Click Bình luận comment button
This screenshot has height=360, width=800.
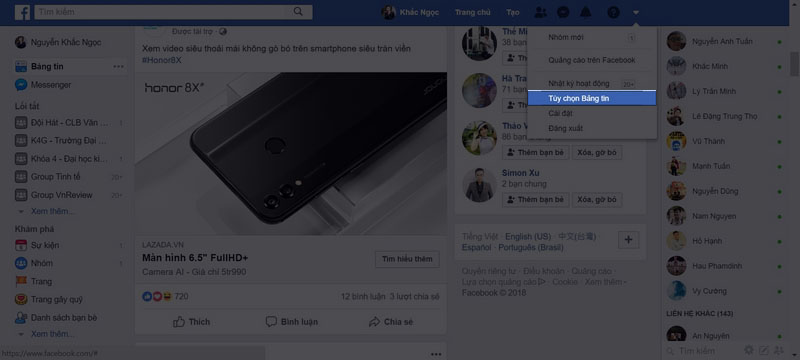coord(291,322)
